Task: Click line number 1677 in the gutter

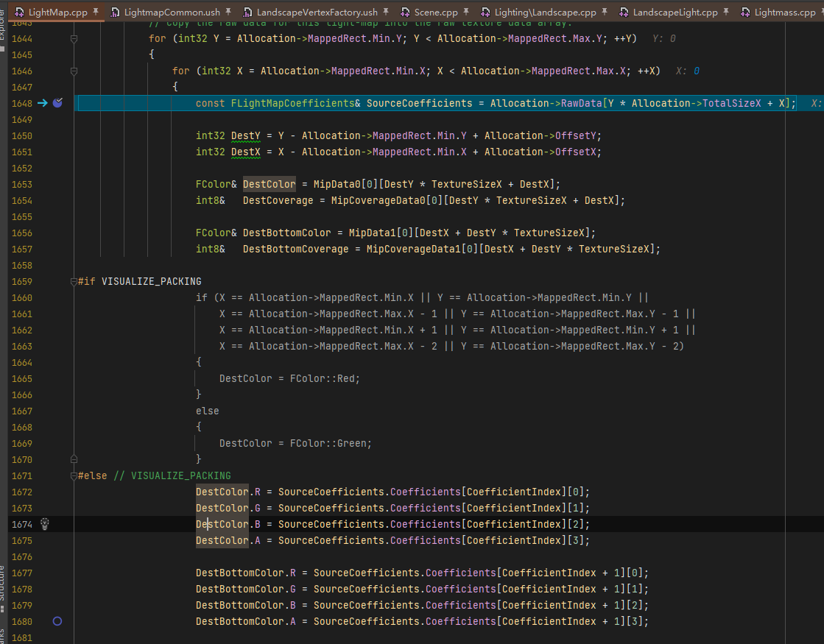Action: coord(22,573)
